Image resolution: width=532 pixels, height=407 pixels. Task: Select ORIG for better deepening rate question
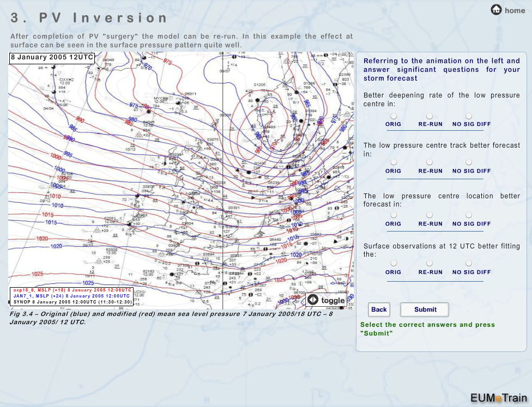click(x=394, y=116)
